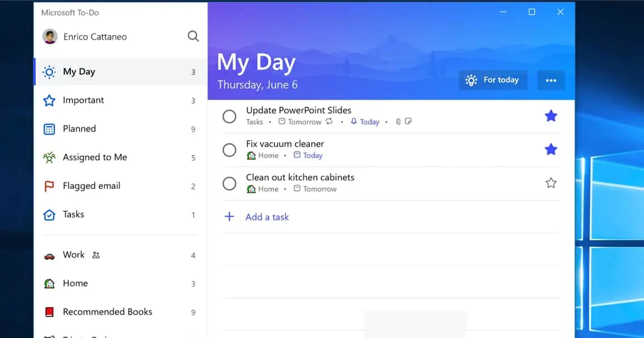Image resolution: width=644 pixels, height=338 pixels.
Task: Click the reminder bell icon on Update PowerPoint Slides
Action: (354, 122)
